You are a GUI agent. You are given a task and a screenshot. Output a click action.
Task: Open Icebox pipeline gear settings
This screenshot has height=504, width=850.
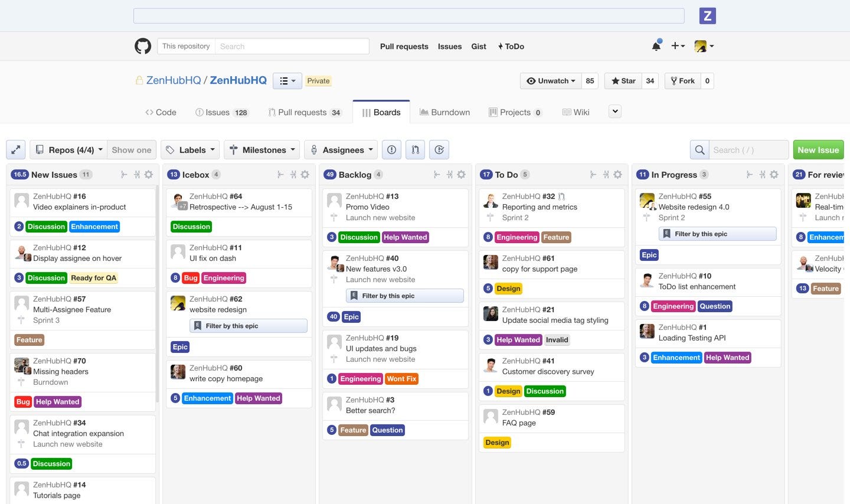point(305,175)
